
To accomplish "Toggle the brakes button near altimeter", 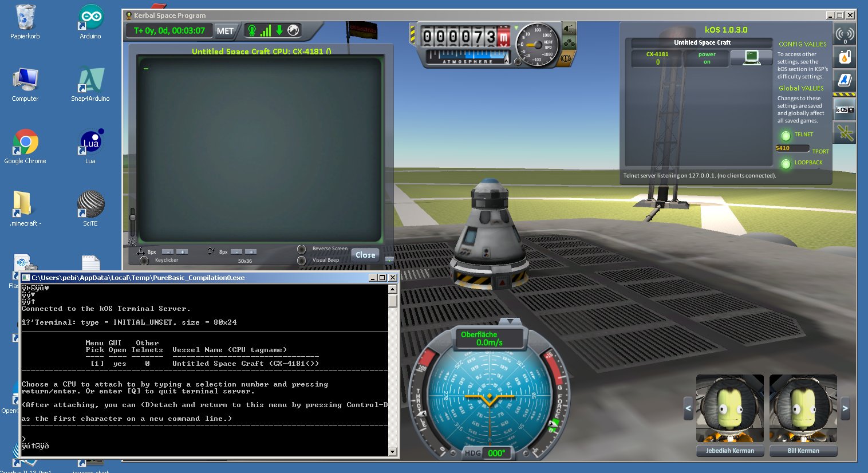I will (566, 58).
